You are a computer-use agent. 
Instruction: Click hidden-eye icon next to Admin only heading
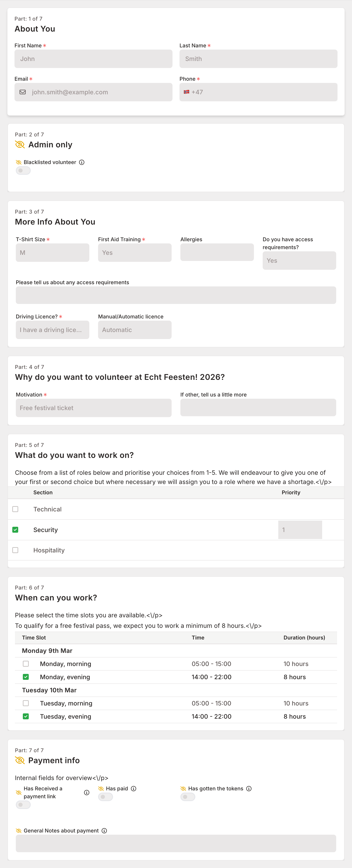point(20,145)
